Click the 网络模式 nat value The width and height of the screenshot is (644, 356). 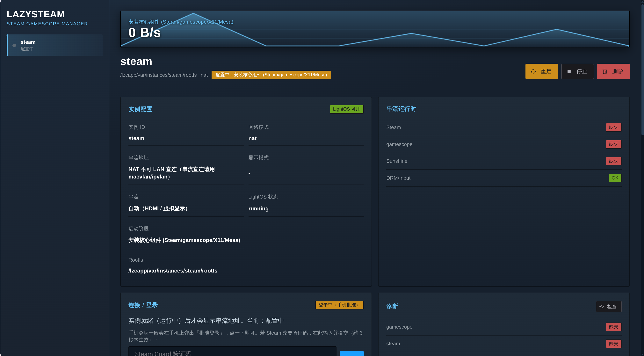[x=252, y=139]
